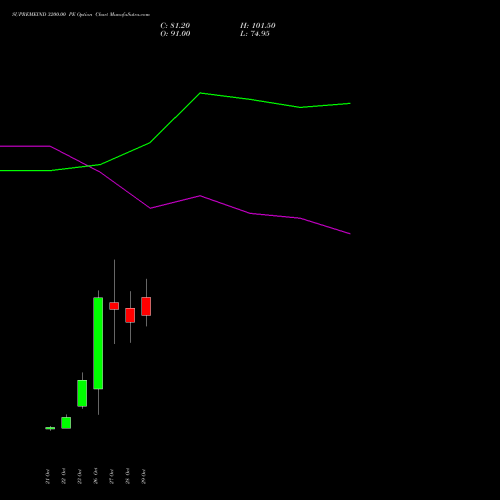Viewport: 500px width, 500px height.
Task: Click the tall green candle for 26 Oct
Action: tap(98, 343)
